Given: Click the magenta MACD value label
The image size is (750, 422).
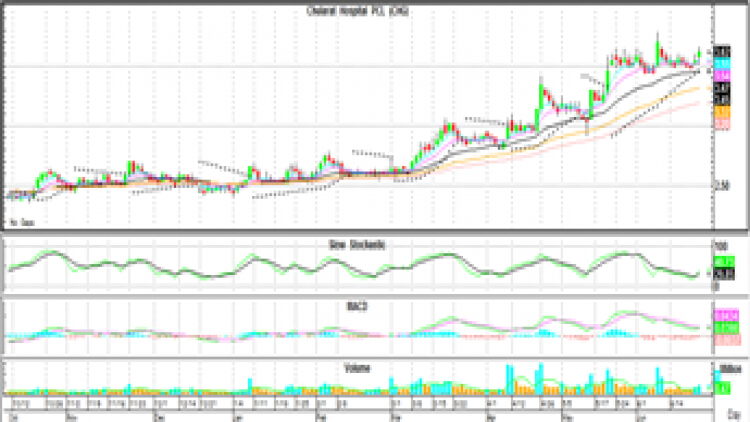Looking at the screenshot, I should (x=726, y=316).
